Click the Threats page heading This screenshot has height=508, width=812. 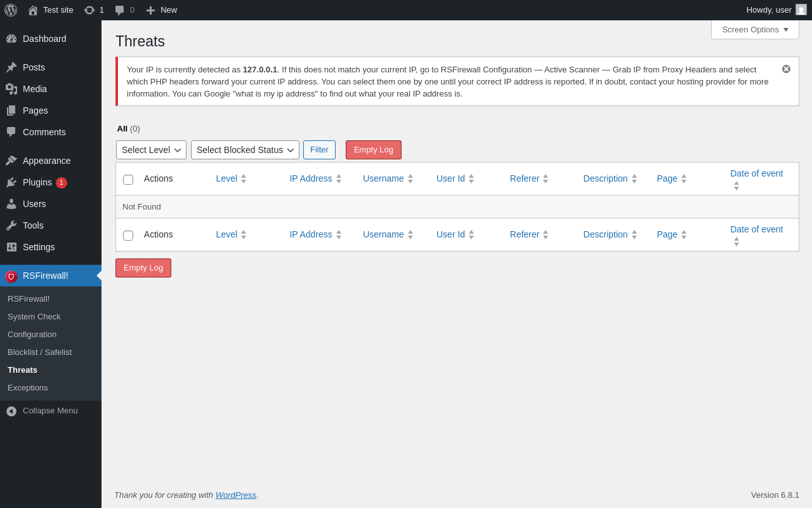[140, 41]
